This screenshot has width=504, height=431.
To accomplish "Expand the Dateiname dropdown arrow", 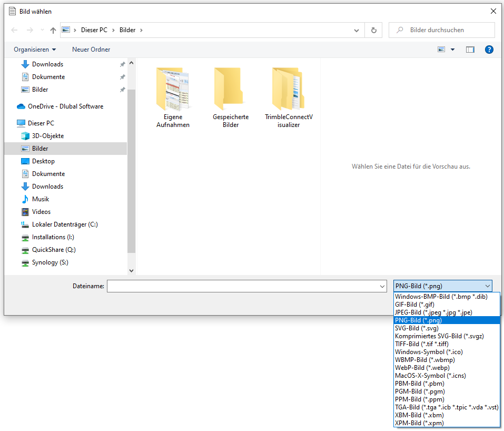I will (382, 286).
